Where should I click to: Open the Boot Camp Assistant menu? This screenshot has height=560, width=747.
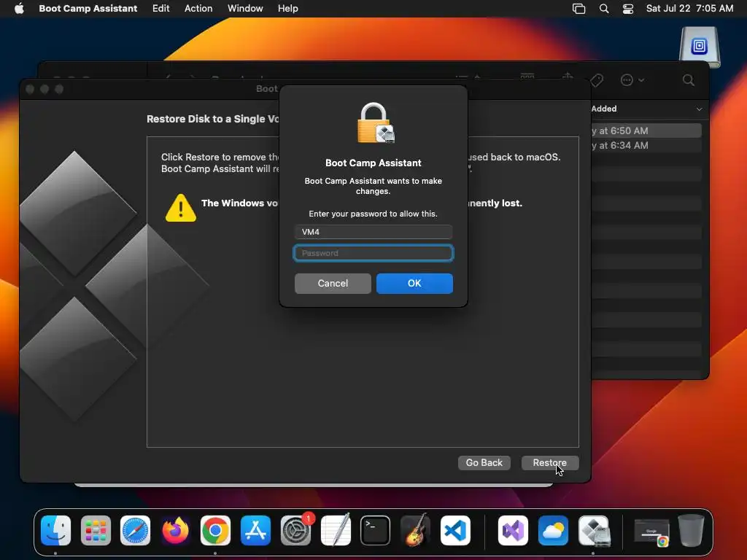(88, 9)
